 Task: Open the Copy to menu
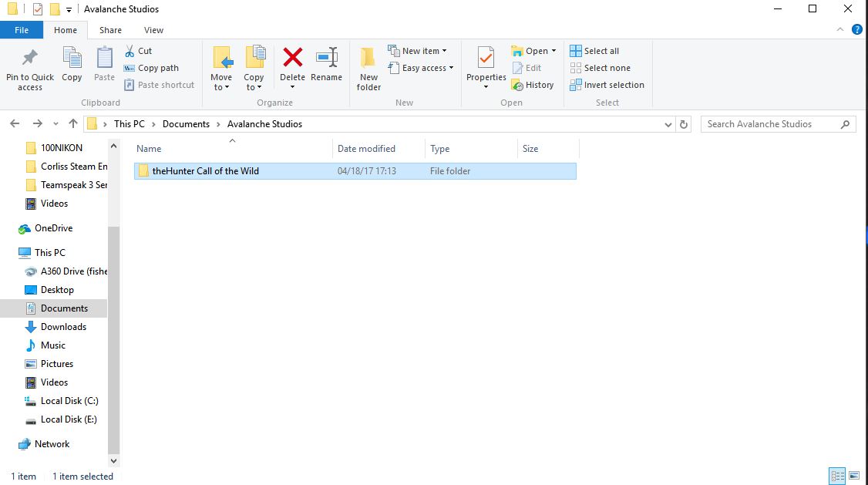click(x=254, y=69)
